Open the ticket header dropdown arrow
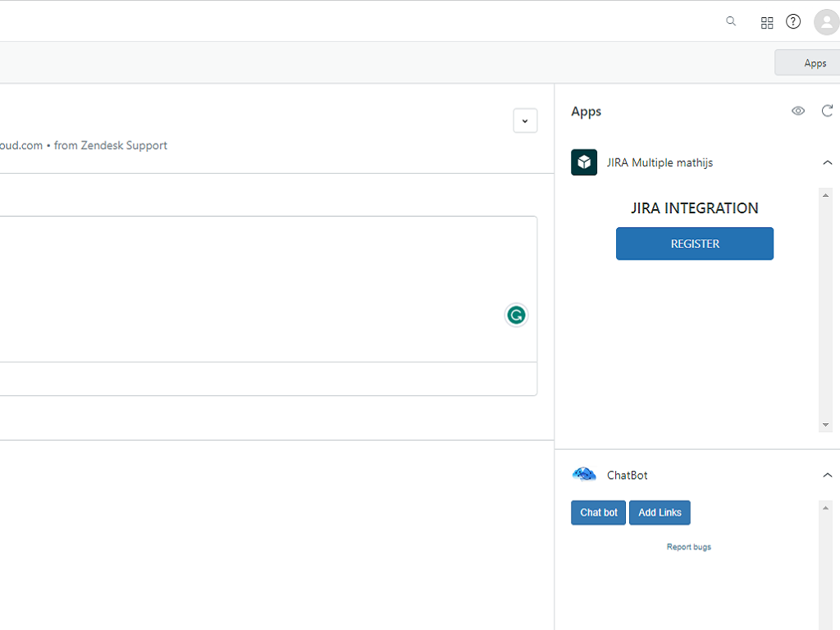 point(525,121)
